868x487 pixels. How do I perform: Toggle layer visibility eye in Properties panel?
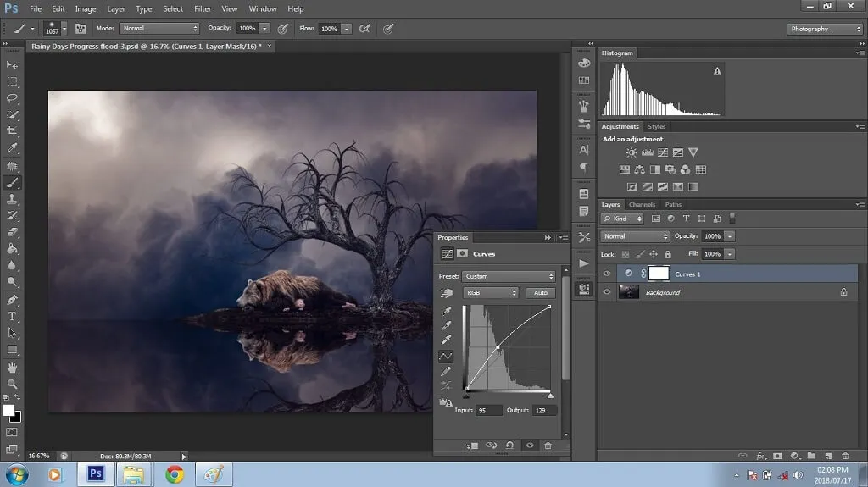[530, 445]
